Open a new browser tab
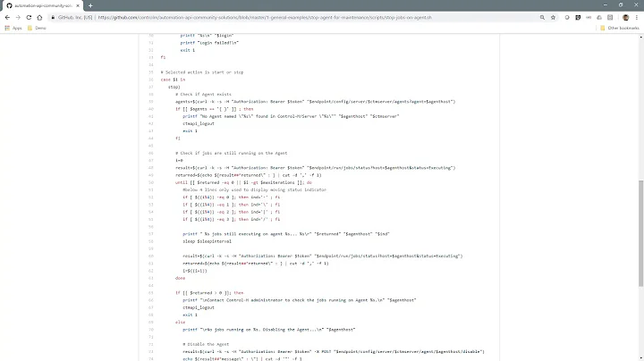 90,5
